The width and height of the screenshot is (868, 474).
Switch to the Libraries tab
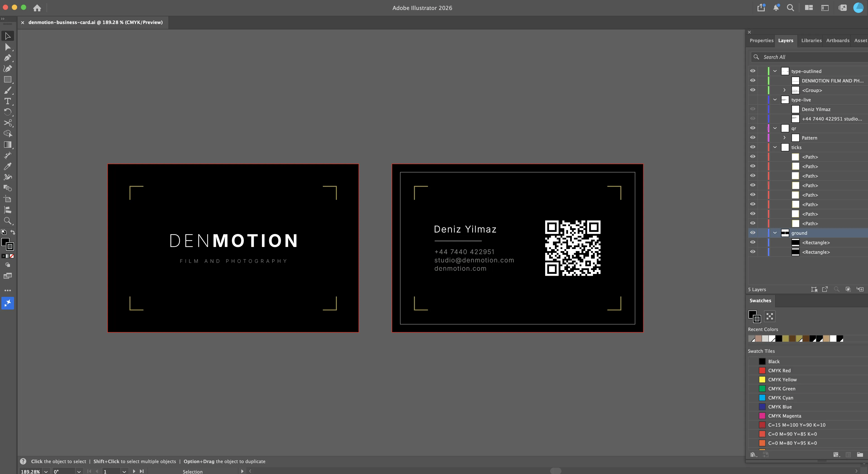pyautogui.click(x=811, y=41)
